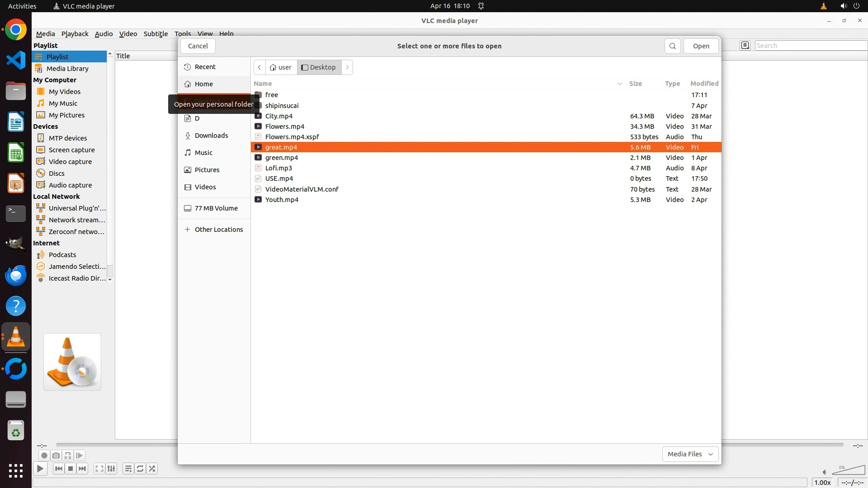Take a snapshot with camera icon
The image size is (868, 488).
pos(56,455)
